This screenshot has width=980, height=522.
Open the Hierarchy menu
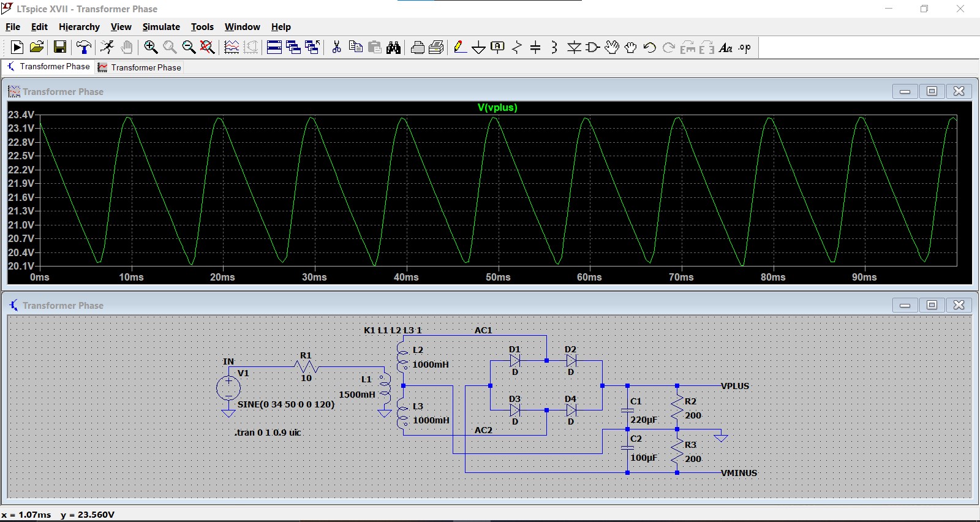pos(79,27)
